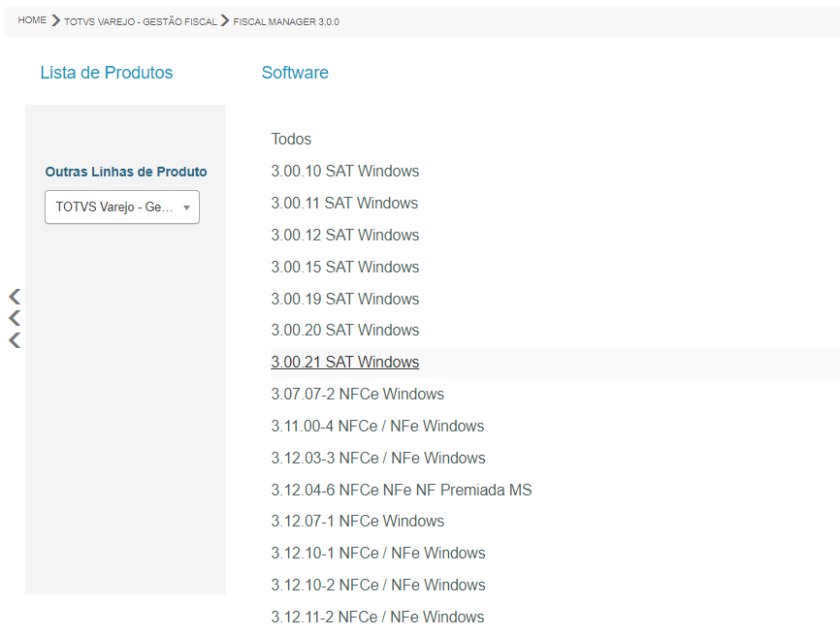Choose 3.00.12 SAT Windows
Image resolution: width=840 pixels, height=635 pixels.
coord(345,235)
